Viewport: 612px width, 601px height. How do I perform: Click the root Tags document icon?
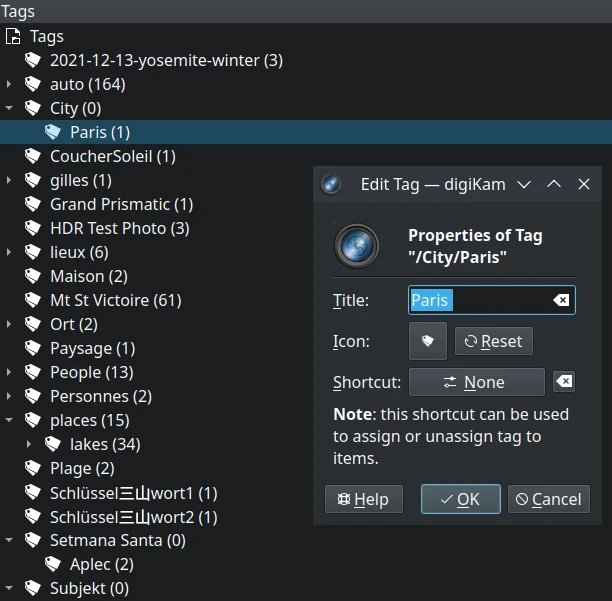click(x=13, y=36)
